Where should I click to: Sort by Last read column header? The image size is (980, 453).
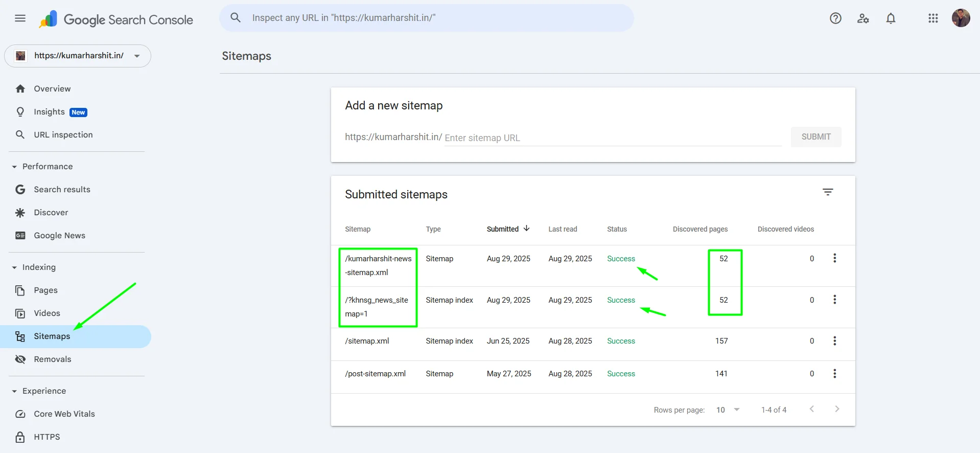click(x=563, y=229)
